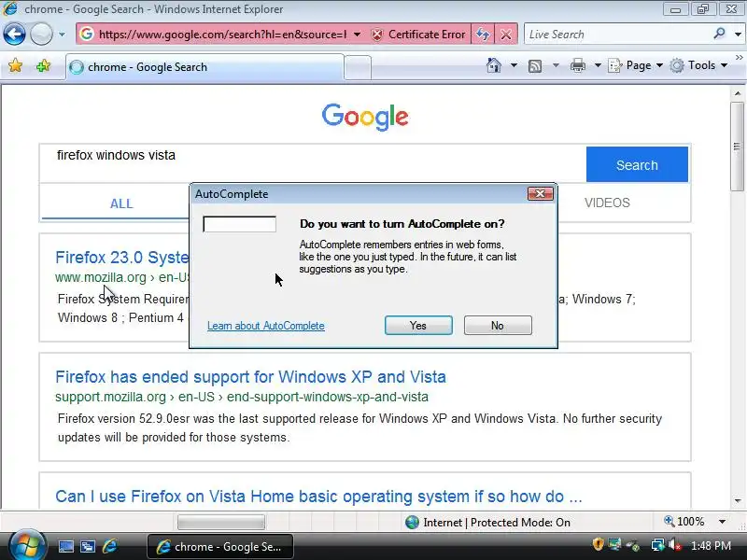This screenshot has height=560, width=747.
Task: Click the Show Desktop quick launch icon
Action: coord(65,546)
